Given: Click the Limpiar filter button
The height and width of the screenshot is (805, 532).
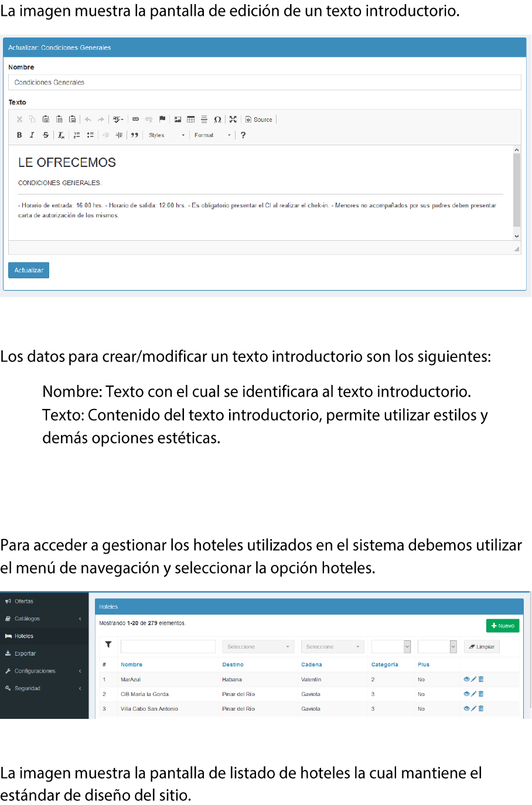Looking at the screenshot, I should [x=482, y=647].
